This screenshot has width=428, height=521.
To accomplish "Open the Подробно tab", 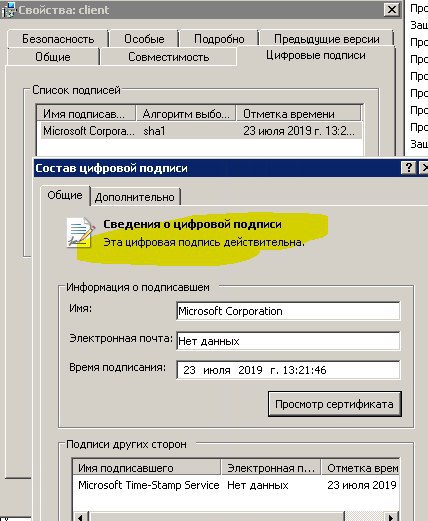I will click(219, 39).
